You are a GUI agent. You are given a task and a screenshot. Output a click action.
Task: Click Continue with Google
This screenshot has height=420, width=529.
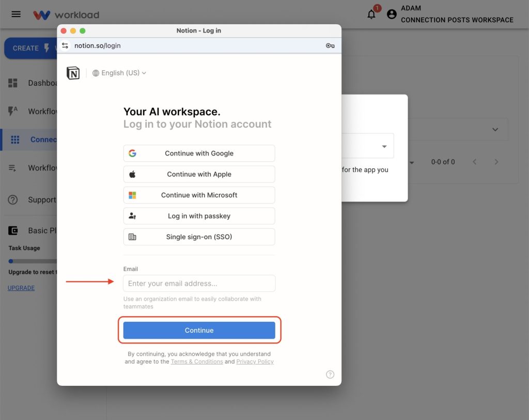coord(199,153)
